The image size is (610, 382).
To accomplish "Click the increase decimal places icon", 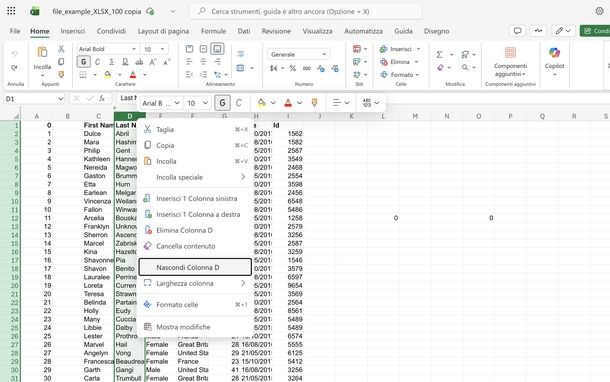I will pyautogui.click(x=321, y=68).
